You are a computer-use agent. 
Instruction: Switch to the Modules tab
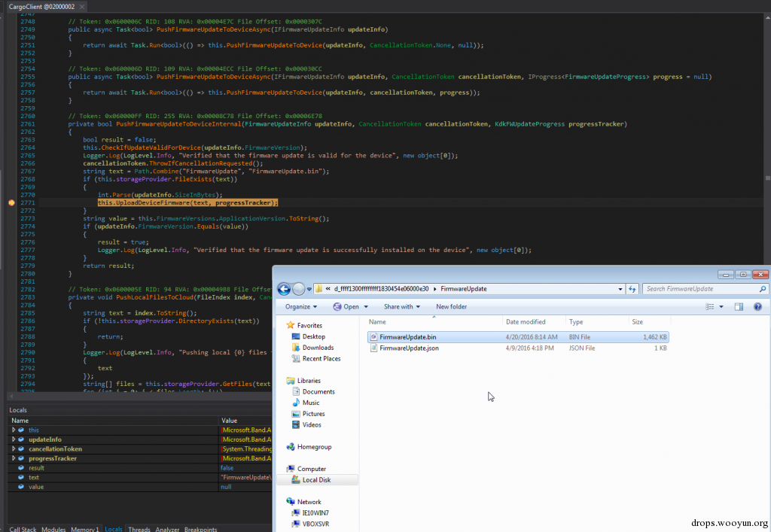tap(53, 529)
